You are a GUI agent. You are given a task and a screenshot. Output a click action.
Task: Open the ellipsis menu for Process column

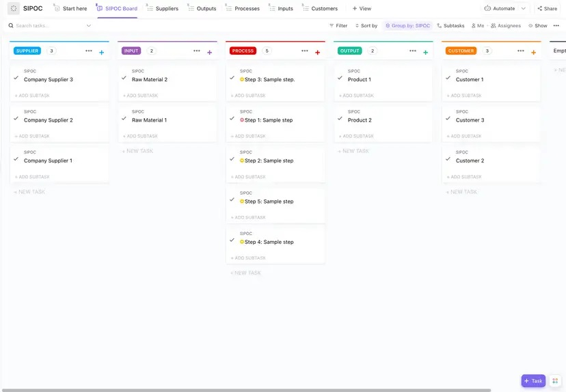click(305, 51)
